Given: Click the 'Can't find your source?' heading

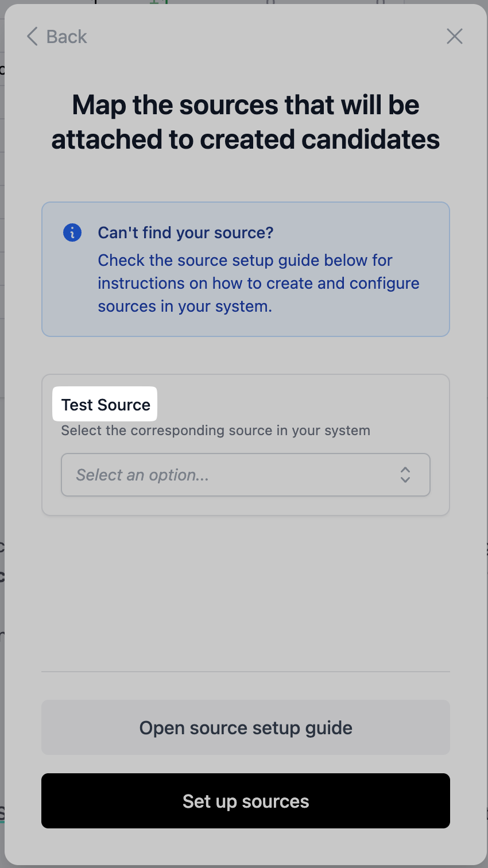Looking at the screenshot, I should (185, 232).
